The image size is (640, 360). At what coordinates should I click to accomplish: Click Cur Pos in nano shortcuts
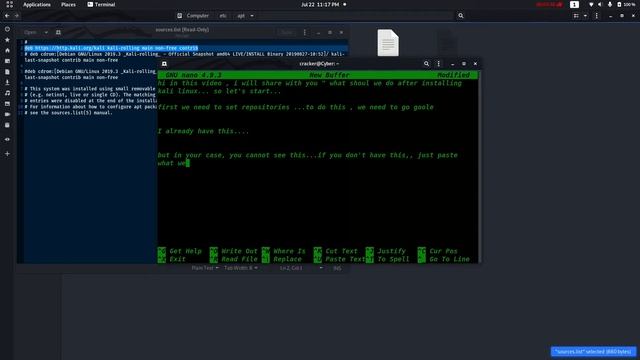point(438,251)
